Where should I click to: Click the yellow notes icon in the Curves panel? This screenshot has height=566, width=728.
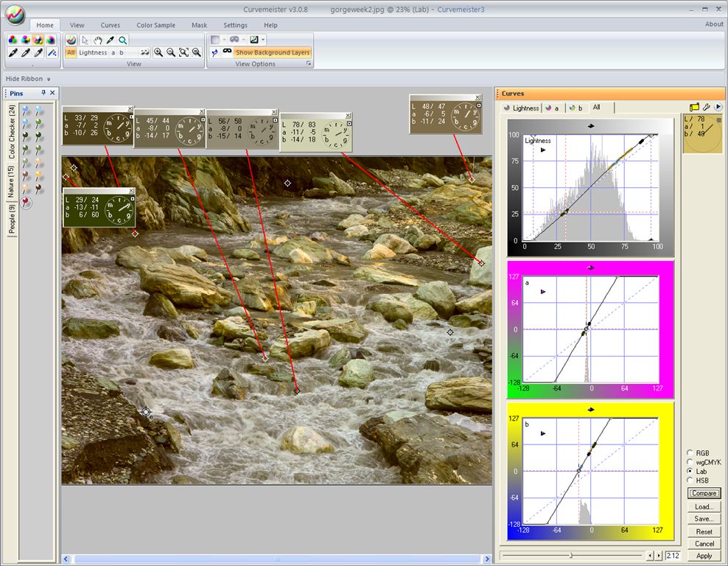tap(694, 108)
